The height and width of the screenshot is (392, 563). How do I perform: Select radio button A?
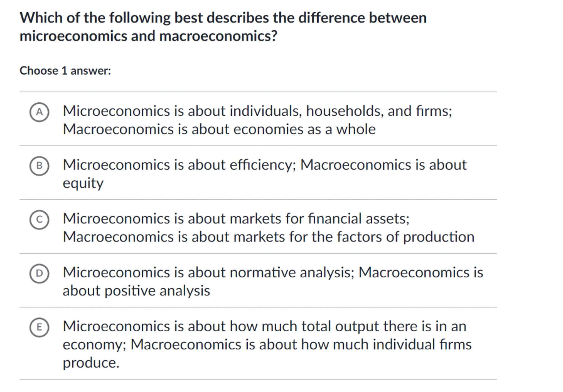(x=39, y=112)
